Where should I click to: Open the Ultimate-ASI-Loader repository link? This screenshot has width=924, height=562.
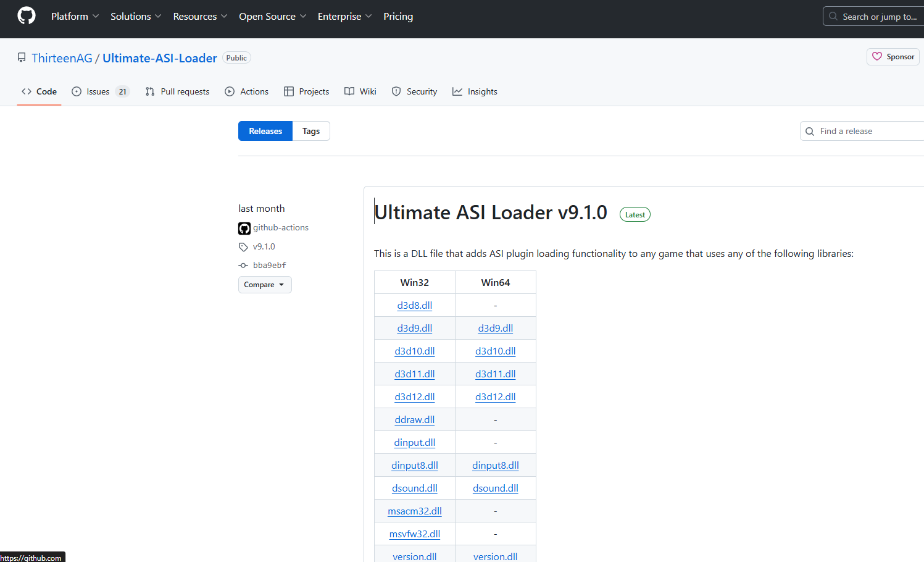(x=160, y=58)
